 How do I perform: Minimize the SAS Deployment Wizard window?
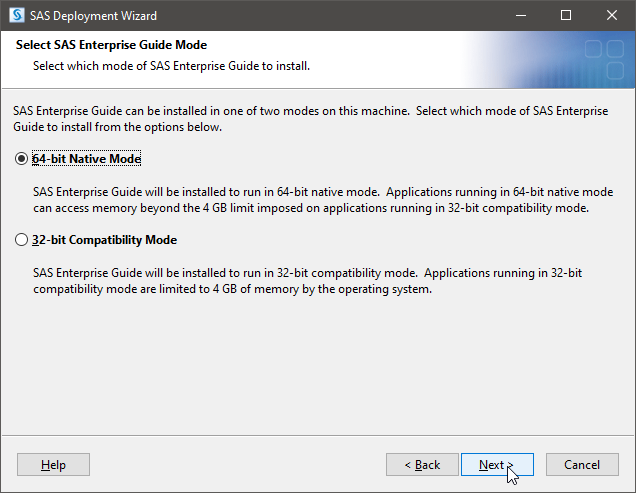pyautogui.click(x=521, y=15)
